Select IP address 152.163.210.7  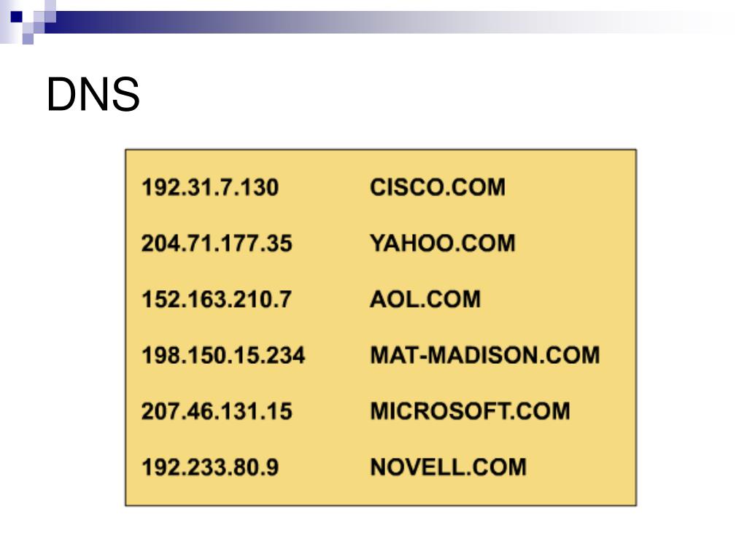tap(216, 300)
